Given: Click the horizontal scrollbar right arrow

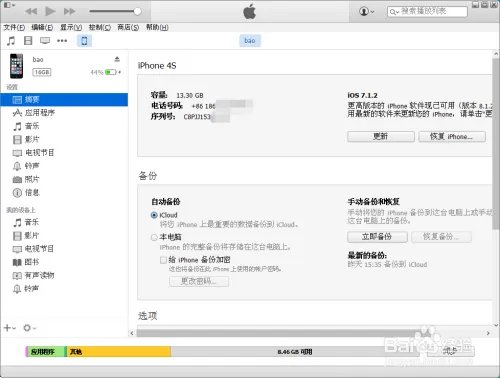Looking at the screenshot, I should pos(488,333).
